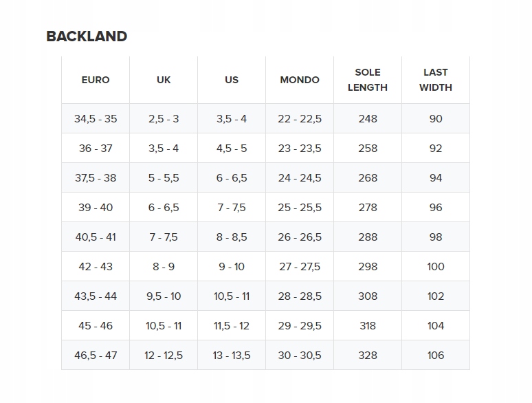Click Mondo size cell 22 - 22,5

pyautogui.click(x=300, y=119)
